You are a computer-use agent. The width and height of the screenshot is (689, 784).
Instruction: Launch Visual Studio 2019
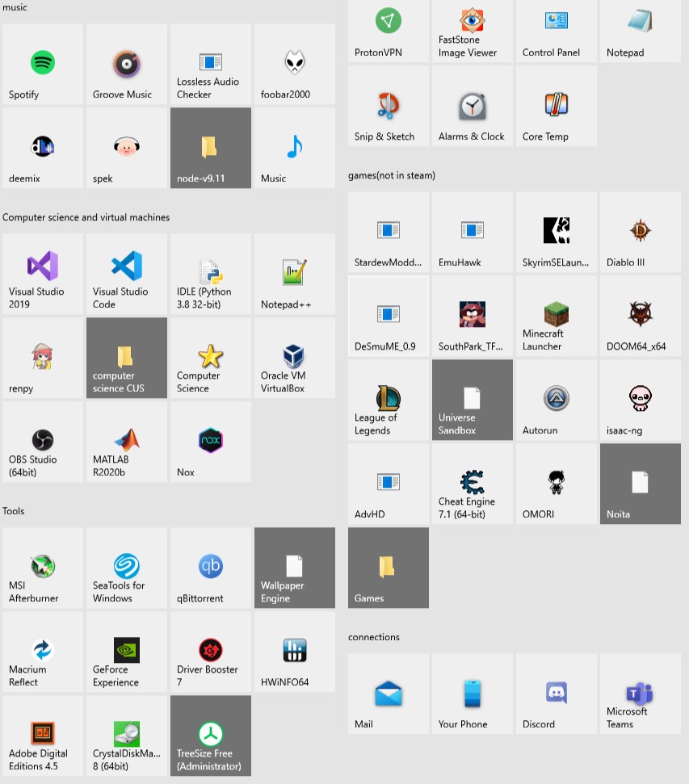(43, 274)
